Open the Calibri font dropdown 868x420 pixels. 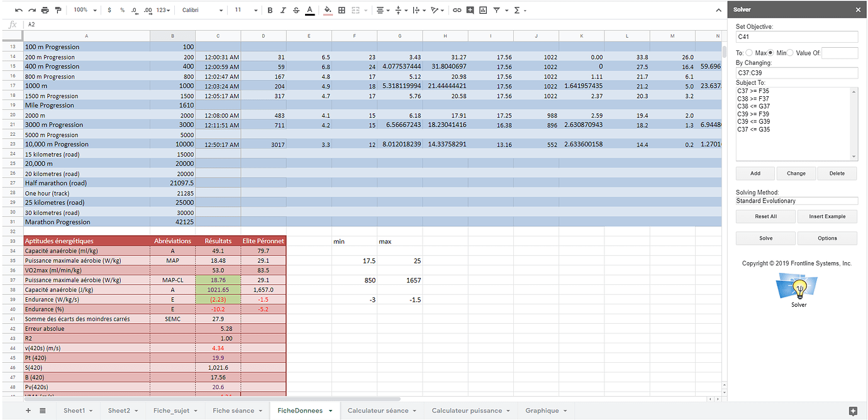click(x=203, y=10)
